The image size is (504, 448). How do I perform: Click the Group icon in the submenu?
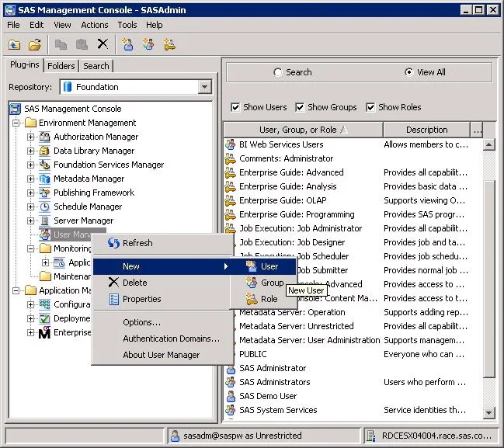(252, 283)
